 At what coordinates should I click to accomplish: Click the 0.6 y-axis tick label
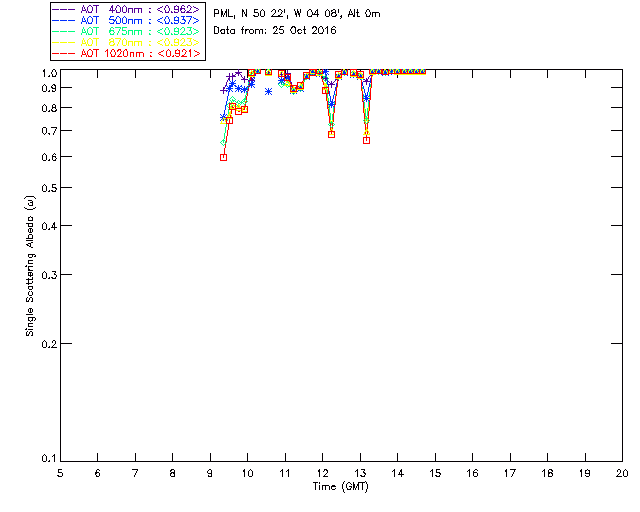point(49,157)
